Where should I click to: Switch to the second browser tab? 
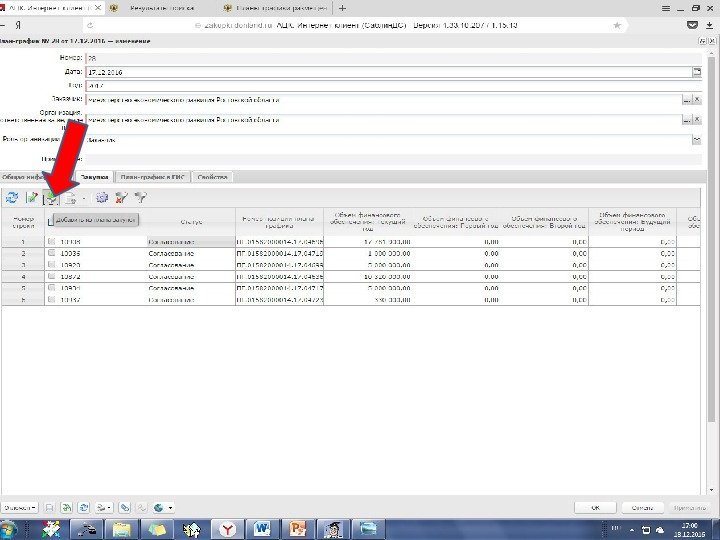[162, 8]
